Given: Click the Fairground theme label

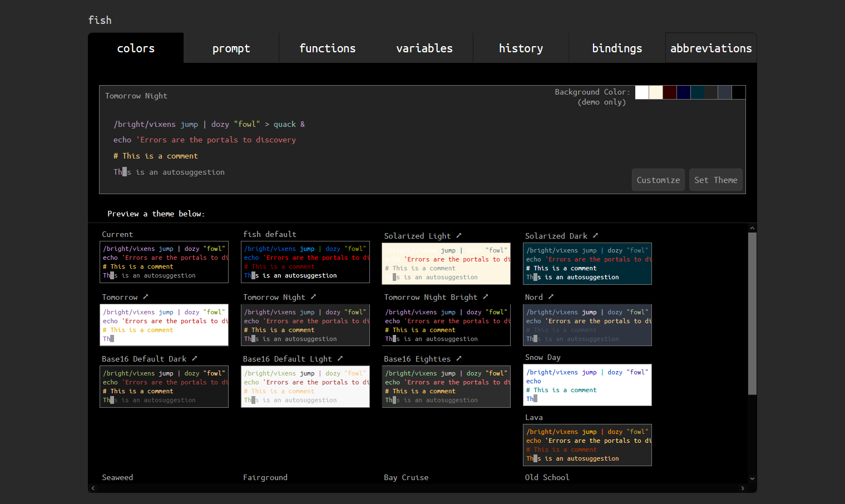Looking at the screenshot, I should coord(265,477).
